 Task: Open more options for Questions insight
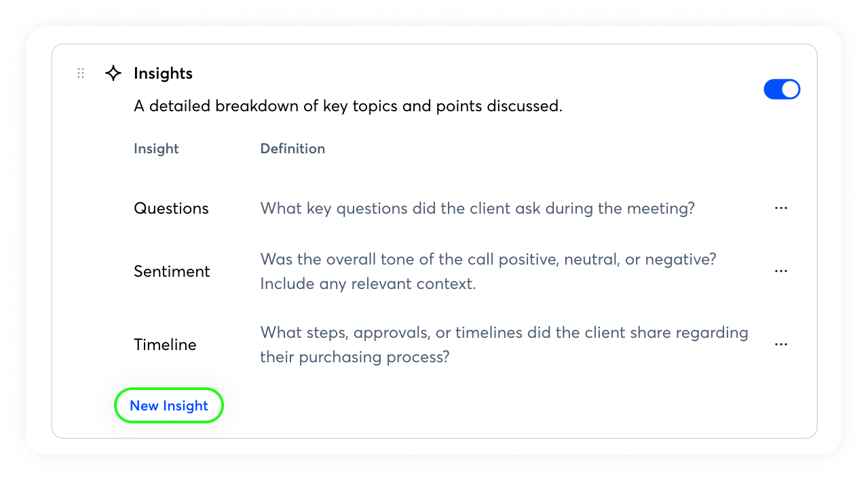(780, 208)
